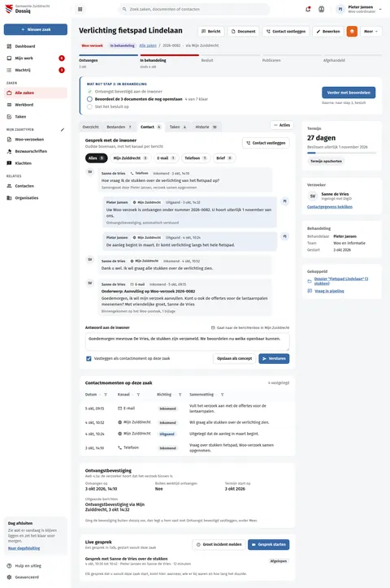Open Wachtrij in the sidebar
This screenshot has width=390, height=588.
click(x=36, y=70)
